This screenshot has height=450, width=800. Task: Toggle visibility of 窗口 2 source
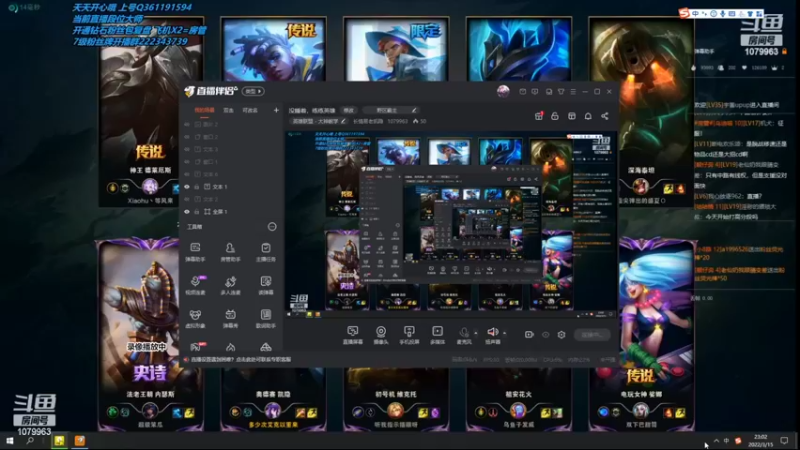pyautogui.click(x=187, y=137)
